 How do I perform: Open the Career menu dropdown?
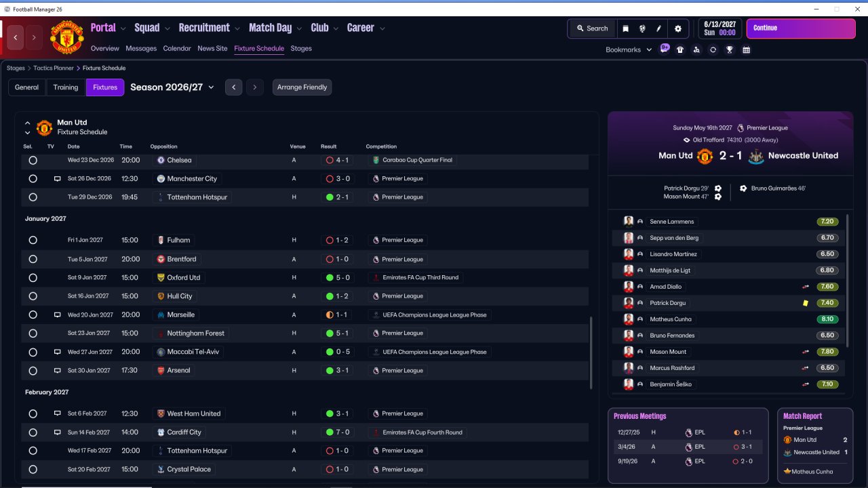(x=366, y=28)
